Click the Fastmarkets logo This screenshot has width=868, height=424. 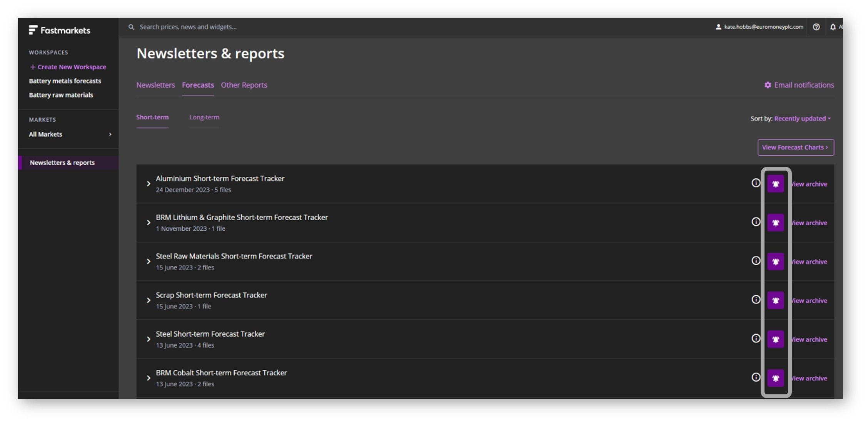click(59, 30)
